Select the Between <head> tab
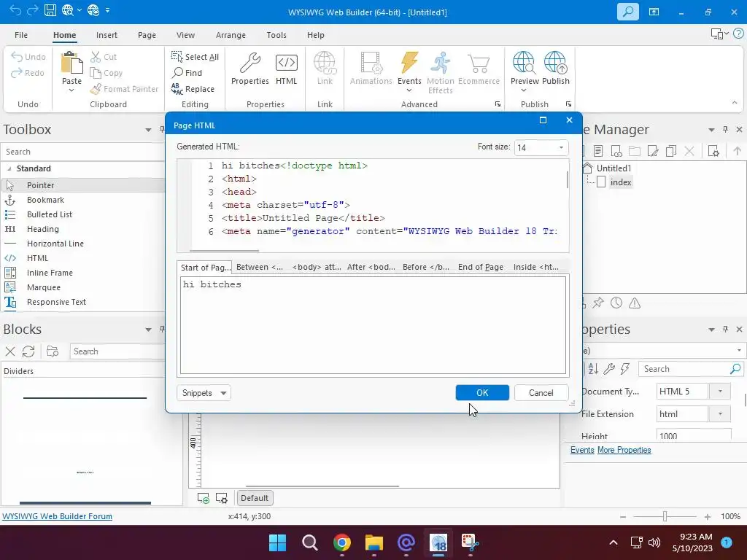This screenshot has height=560, width=747. tap(260, 267)
